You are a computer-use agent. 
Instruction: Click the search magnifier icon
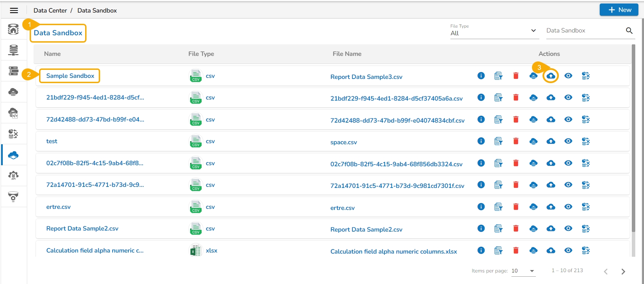click(629, 31)
